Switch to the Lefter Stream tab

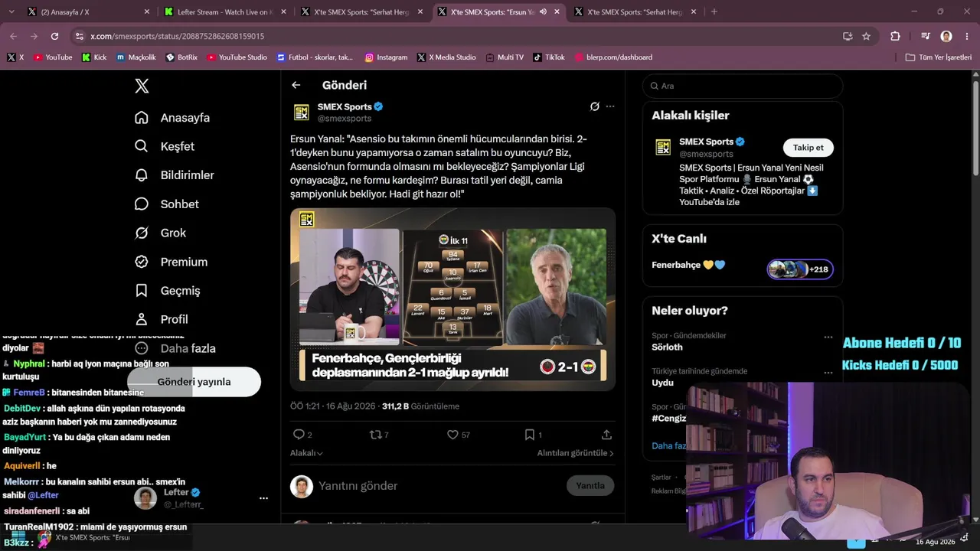[x=225, y=11]
